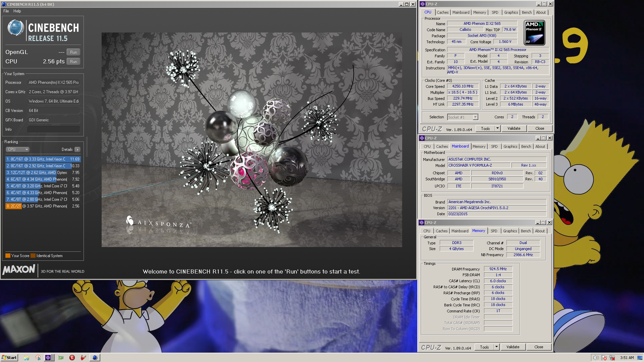Click title icon of CPU-Z window showing Mainboard tab
The width and height of the screenshot is (644, 362).
pyautogui.click(x=422, y=138)
